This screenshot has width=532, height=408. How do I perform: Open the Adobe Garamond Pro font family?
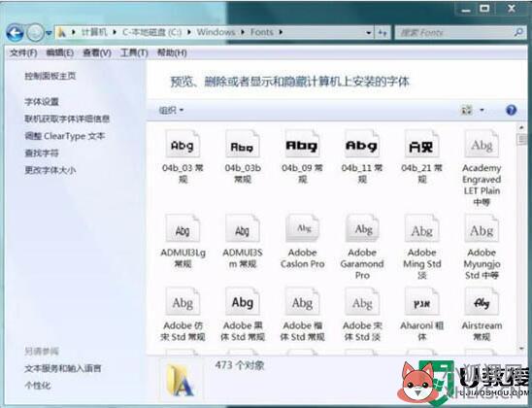(362, 229)
